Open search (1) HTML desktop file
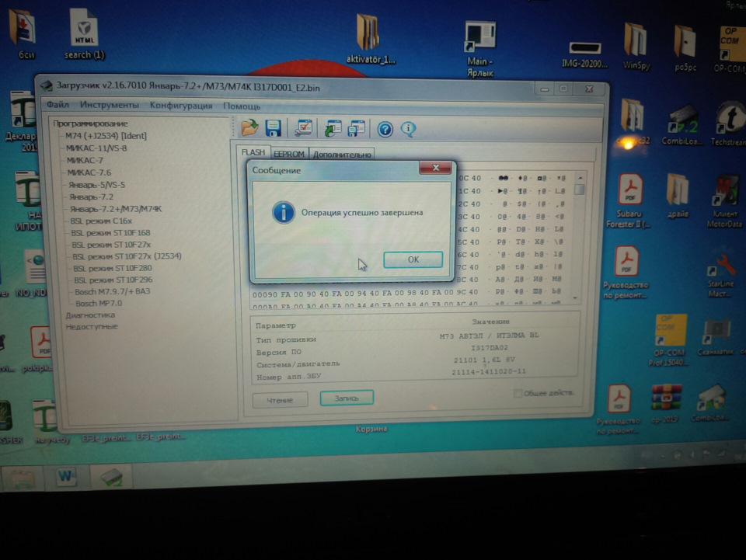 point(84,34)
